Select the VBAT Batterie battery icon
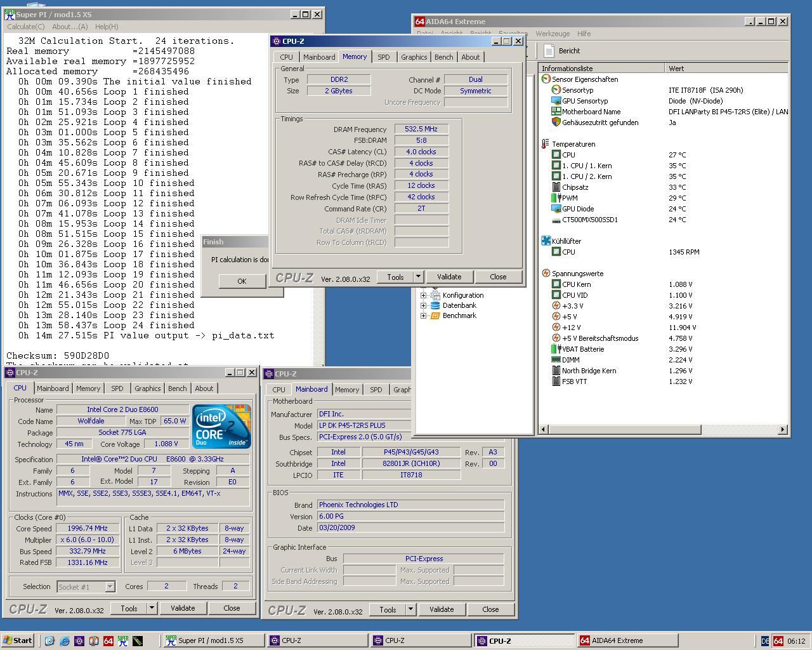The height and width of the screenshot is (650, 812). coord(556,349)
